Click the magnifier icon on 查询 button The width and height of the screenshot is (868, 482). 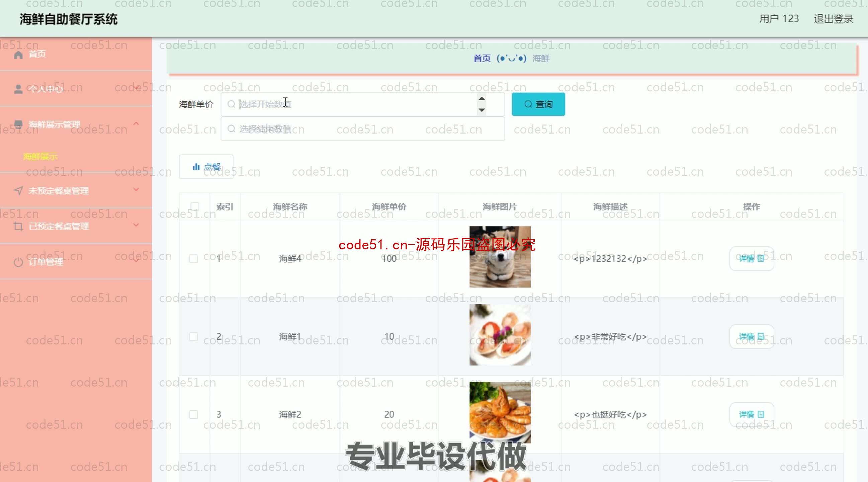click(x=528, y=104)
